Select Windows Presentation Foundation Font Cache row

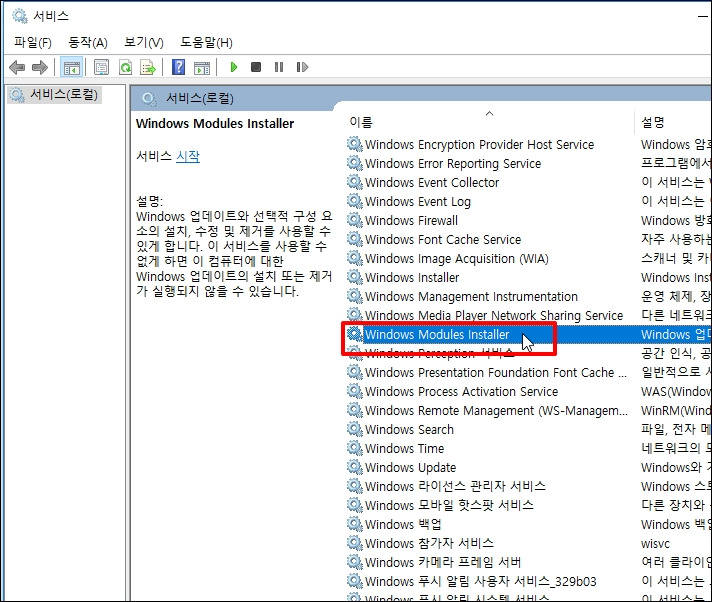click(496, 372)
